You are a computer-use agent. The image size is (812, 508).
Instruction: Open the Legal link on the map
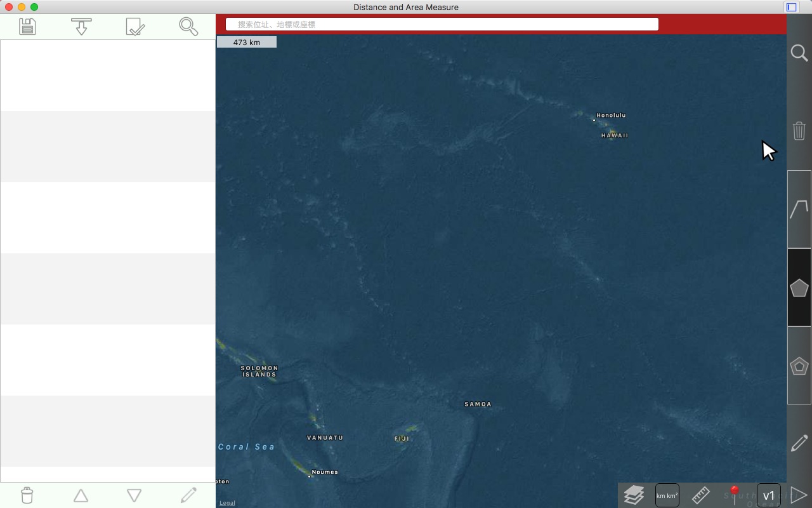tap(227, 503)
